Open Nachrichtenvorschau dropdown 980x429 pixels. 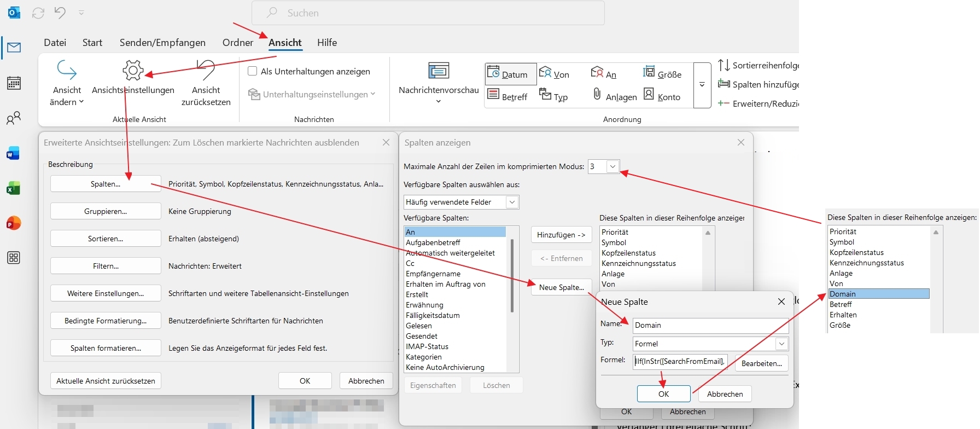point(439,84)
